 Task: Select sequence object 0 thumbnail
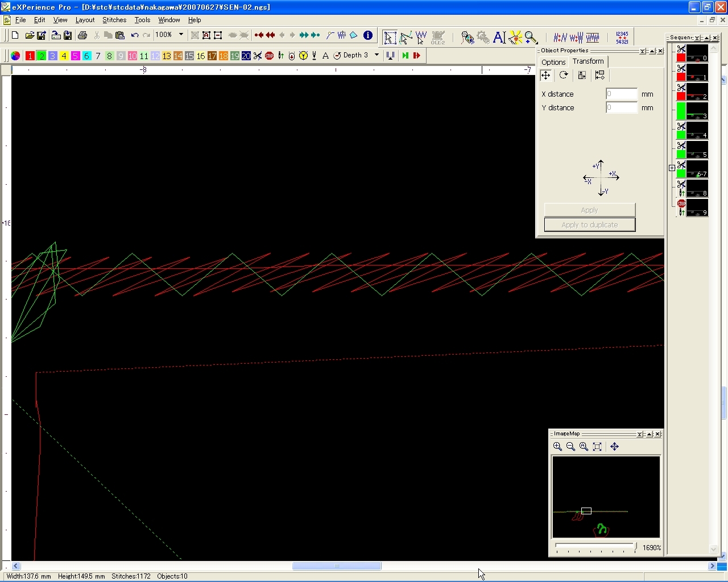[697, 53]
